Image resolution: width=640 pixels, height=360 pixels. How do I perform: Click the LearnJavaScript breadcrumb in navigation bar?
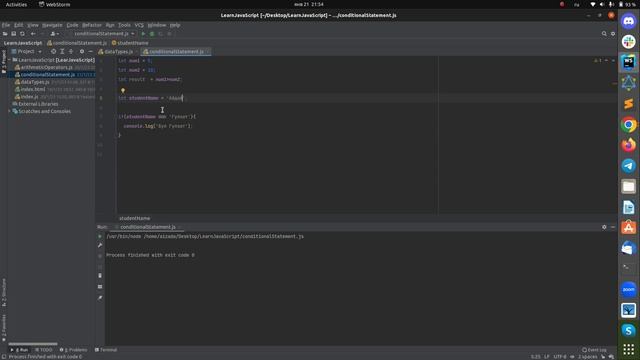click(x=23, y=43)
